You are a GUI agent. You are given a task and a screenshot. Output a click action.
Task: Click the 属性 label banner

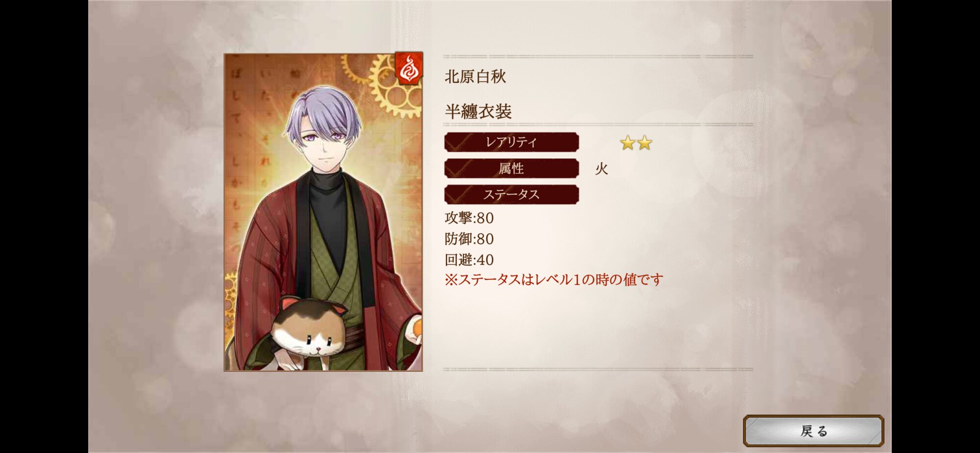coord(512,168)
